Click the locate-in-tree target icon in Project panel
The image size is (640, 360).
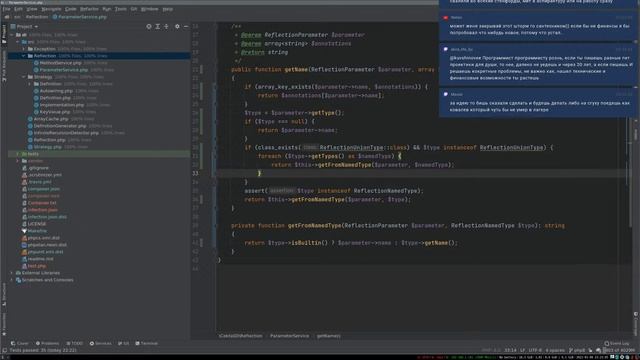click(149, 27)
